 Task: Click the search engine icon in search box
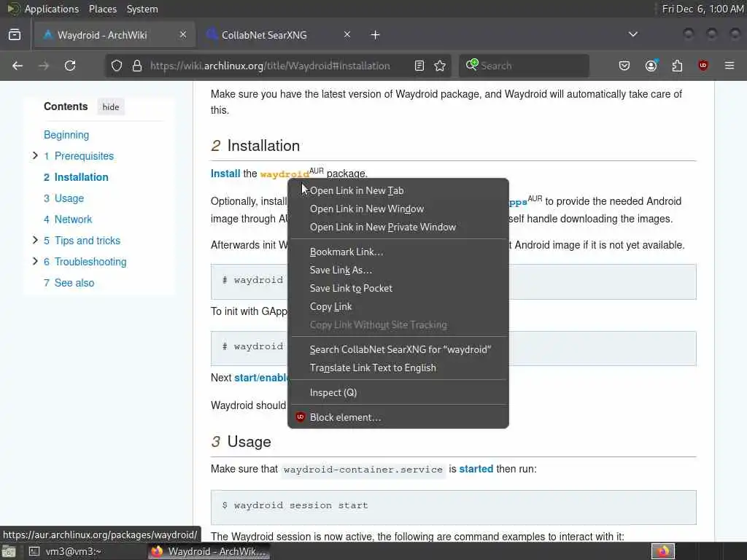(472, 65)
